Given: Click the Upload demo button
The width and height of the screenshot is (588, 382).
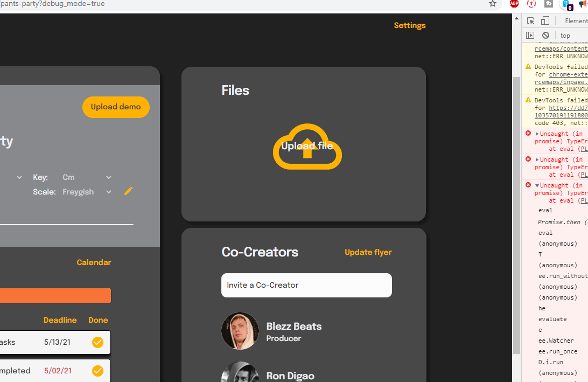Looking at the screenshot, I should pos(116,107).
